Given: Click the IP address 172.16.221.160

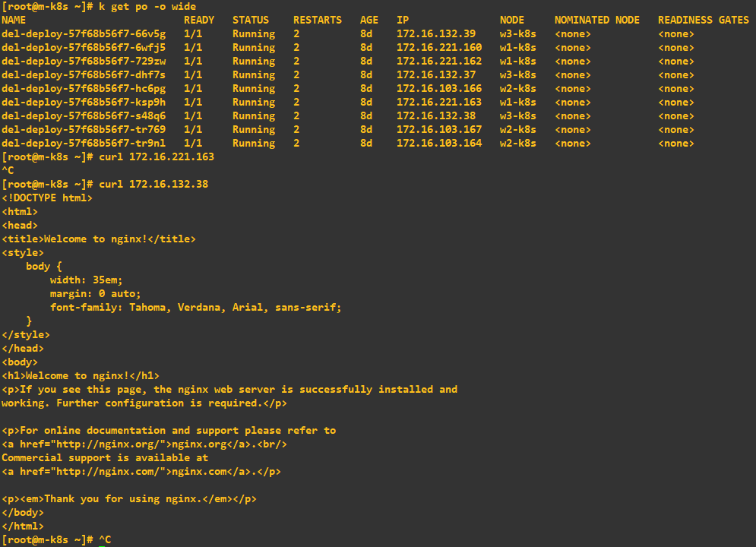Looking at the screenshot, I should tap(439, 48).
